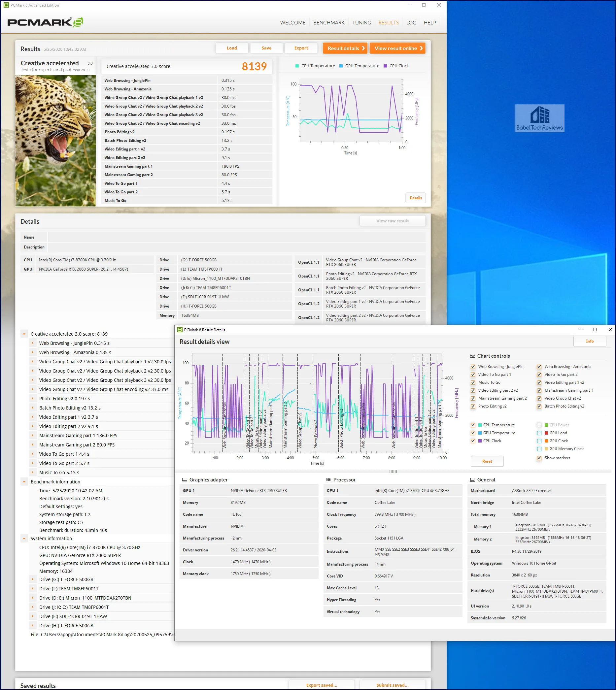Toggle Batch Photo Editing v2 checkbox
Viewport: 616px width, 690px height.
pyautogui.click(x=539, y=406)
